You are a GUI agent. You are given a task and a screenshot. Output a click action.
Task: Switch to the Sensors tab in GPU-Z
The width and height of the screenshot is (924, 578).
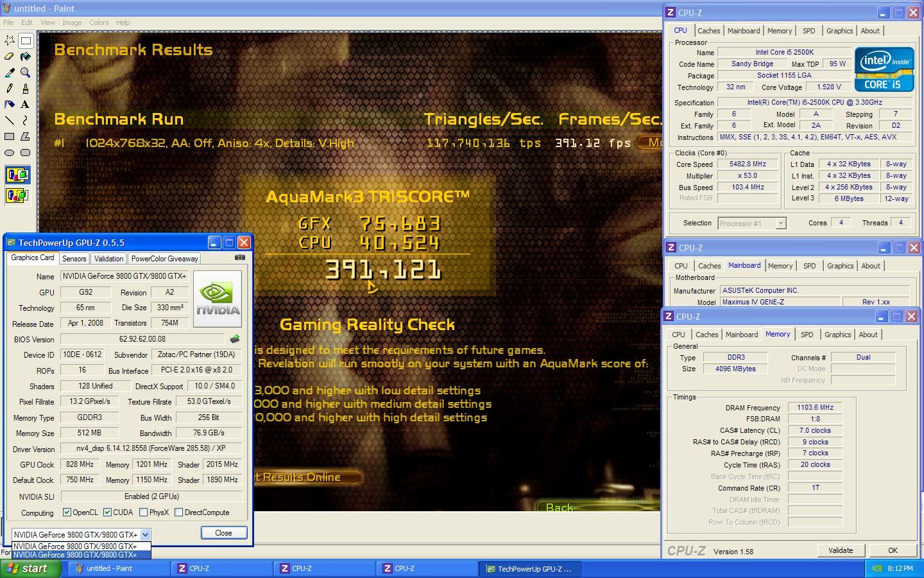click(74, 259)
